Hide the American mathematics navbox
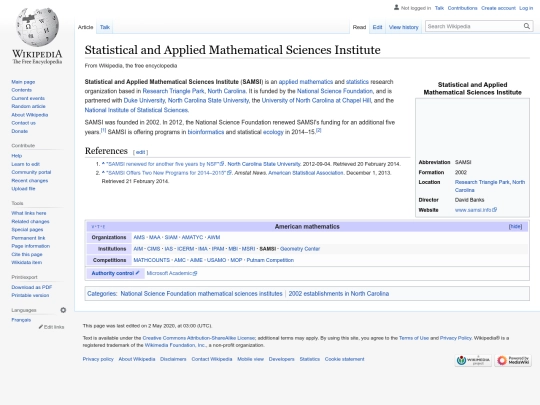 pyautogui.click(x=515, y=226)
